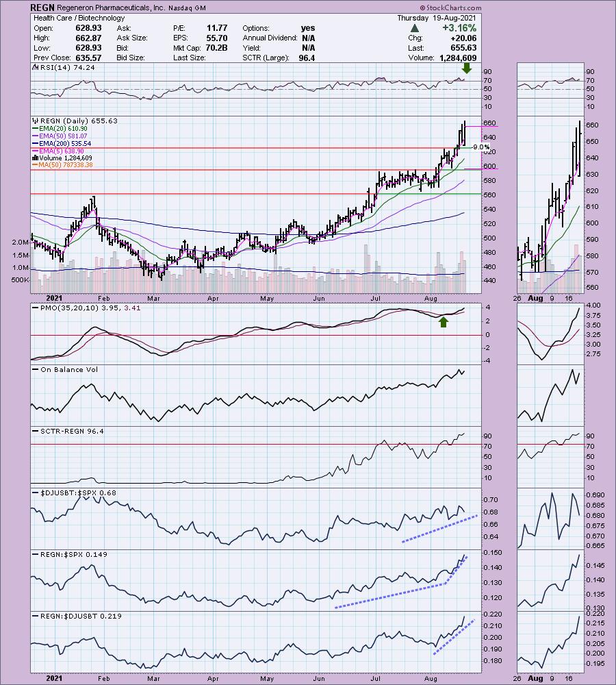
Task: Click the High value 662.87
Action: [88, 38]
